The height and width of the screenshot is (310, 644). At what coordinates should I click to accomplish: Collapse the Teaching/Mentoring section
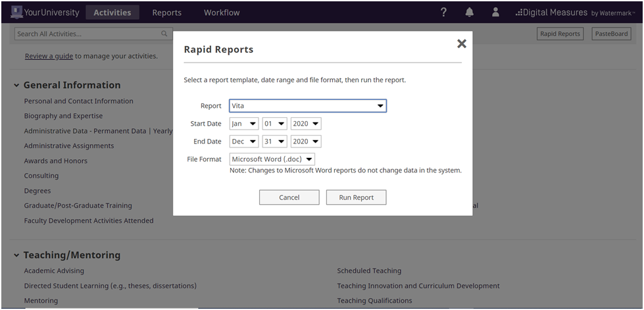[16, 255]
